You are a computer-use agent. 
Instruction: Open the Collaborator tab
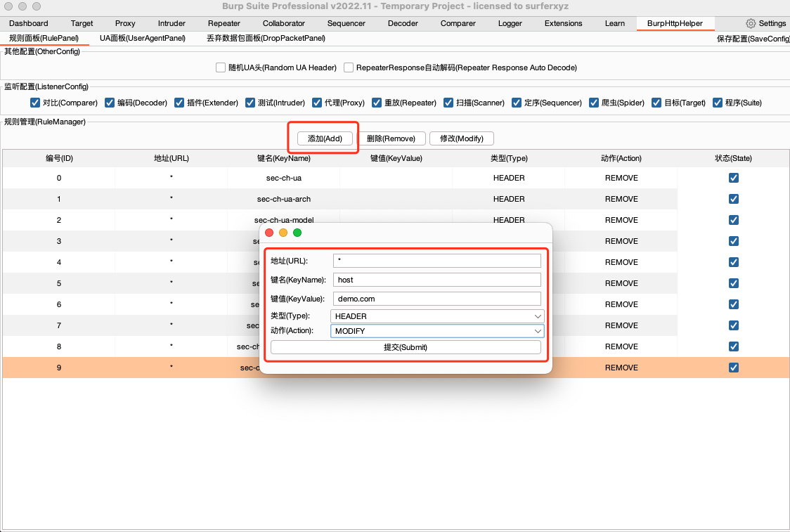pos(284,23)
